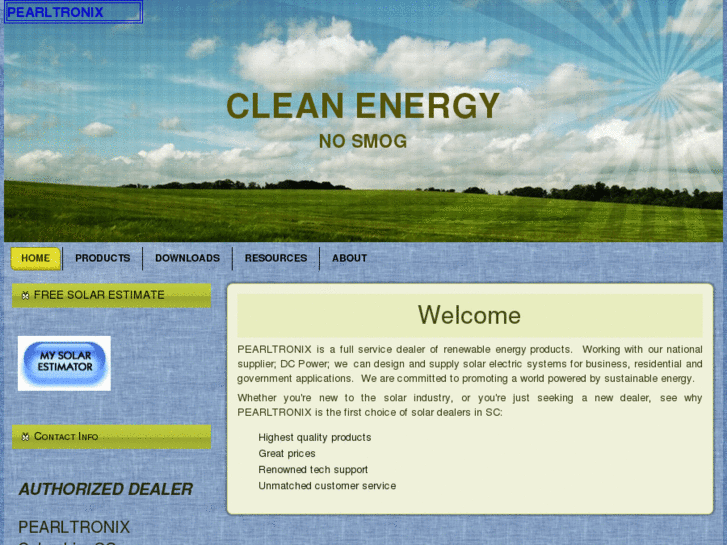Click the Contact Info header icon
Viewport: 727px width, 545px height.
(x=26, y=436)
